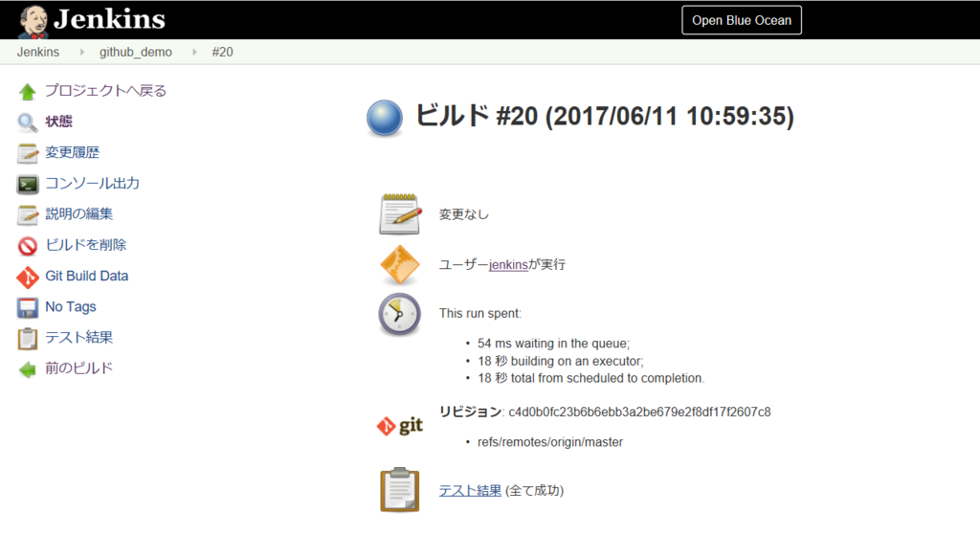Open テスト結果 link in main build summary
980x535 pixels.
tap(470, 491)
